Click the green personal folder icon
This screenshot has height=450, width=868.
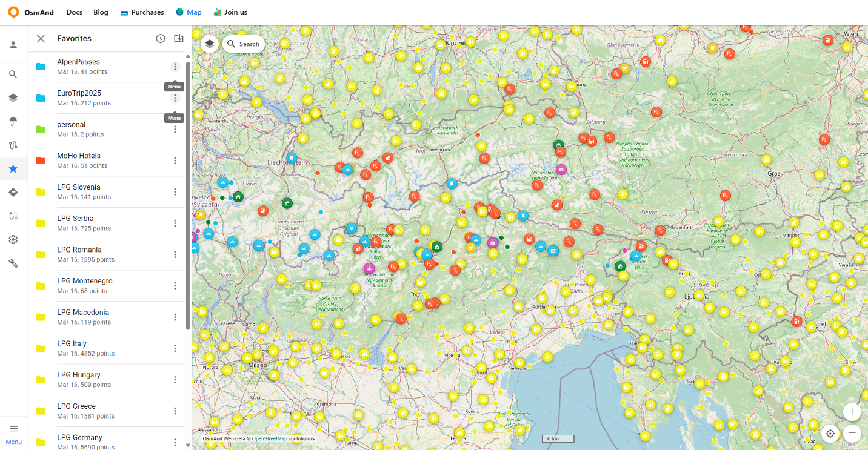[x=41, y=129]
